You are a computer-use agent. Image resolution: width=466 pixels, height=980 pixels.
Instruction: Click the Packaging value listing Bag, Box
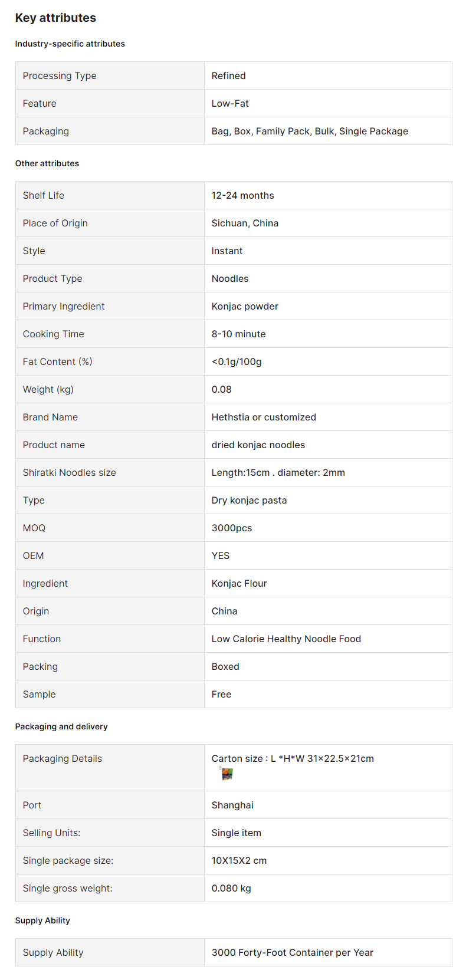pyautogui.click(x=310, y=131)
